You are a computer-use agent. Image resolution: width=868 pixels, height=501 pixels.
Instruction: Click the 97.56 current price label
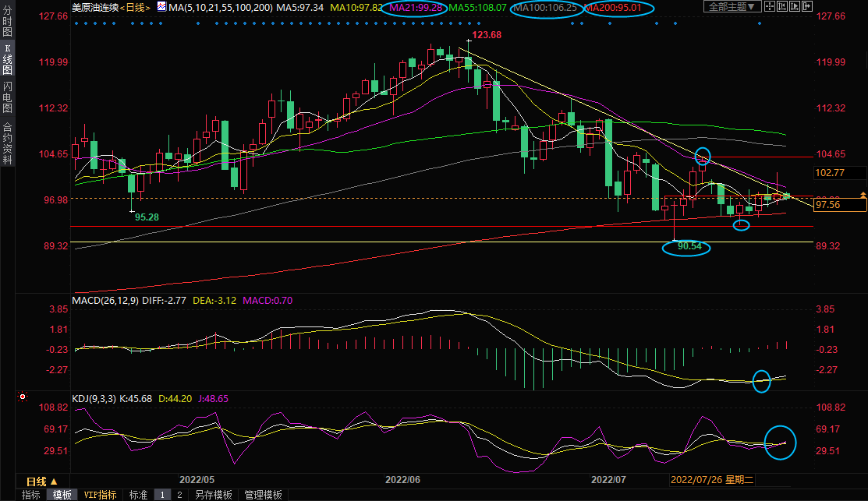827,205
